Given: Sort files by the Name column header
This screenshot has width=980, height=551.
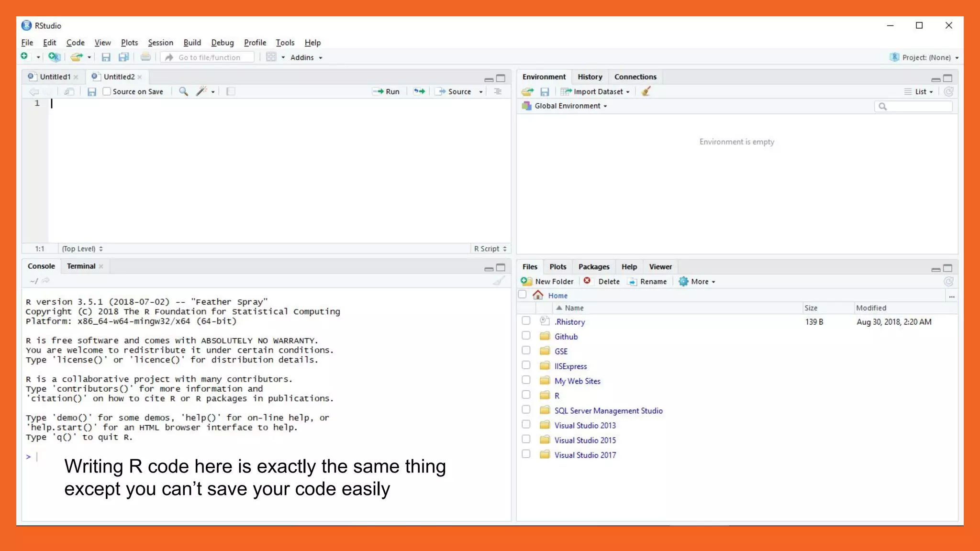Looking at the screenshot, I should (574, 308).
